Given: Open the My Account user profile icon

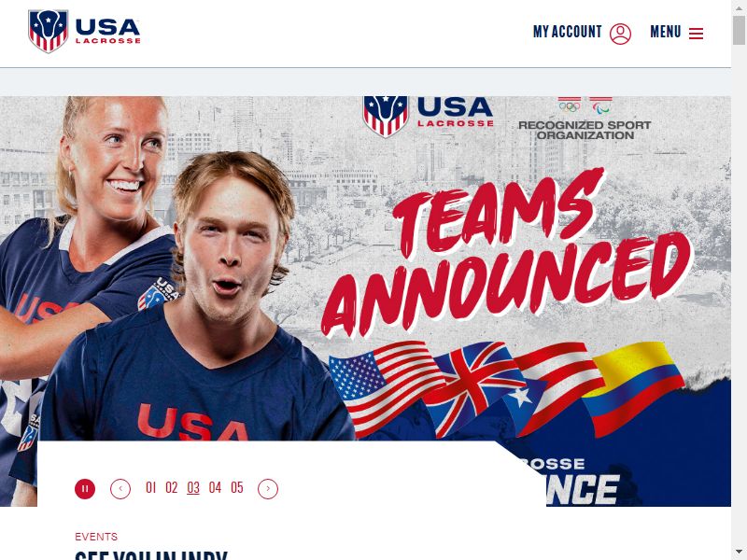Looking at the screenshot, I should (620, 34).
